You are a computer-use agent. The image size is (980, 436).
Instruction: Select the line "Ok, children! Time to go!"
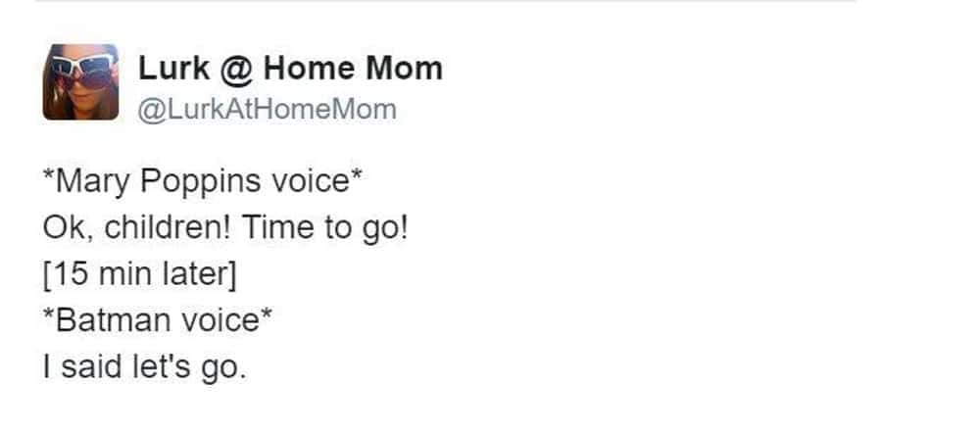224,229
